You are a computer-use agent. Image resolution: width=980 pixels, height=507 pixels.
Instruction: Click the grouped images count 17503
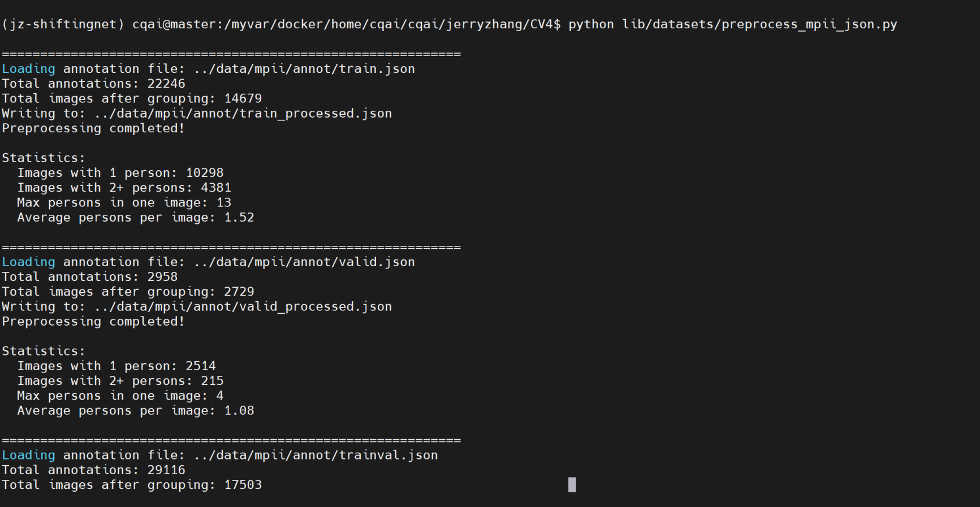243,485
